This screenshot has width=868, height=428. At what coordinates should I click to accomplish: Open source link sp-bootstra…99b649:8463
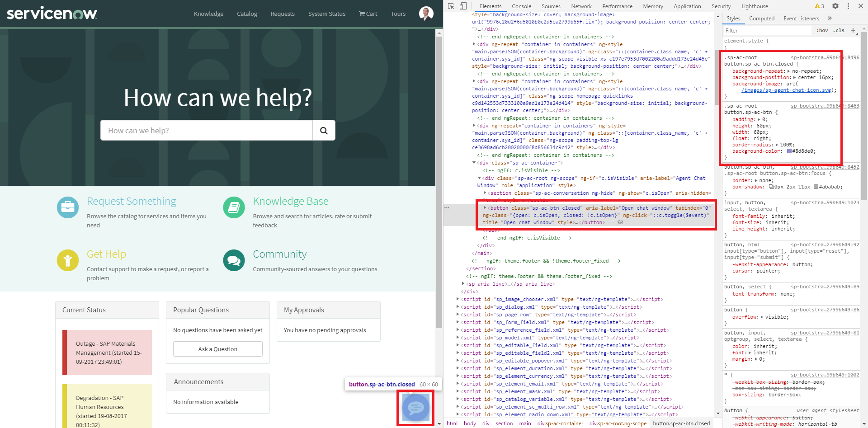(825, 106)
